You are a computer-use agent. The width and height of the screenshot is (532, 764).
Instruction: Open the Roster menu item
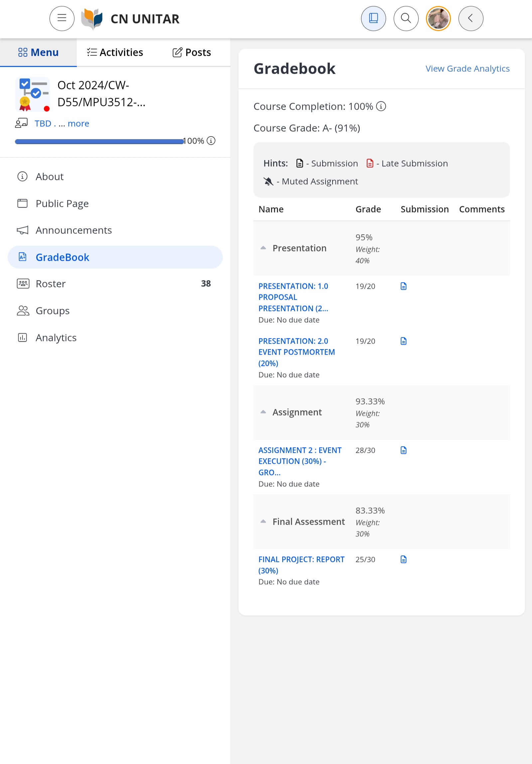coord(51,284)
